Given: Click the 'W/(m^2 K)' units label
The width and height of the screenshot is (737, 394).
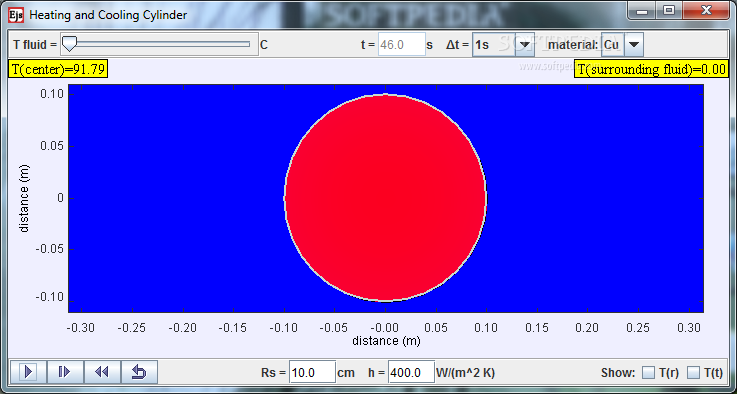Looking at the screenshot, I should (x=465, y=373).
